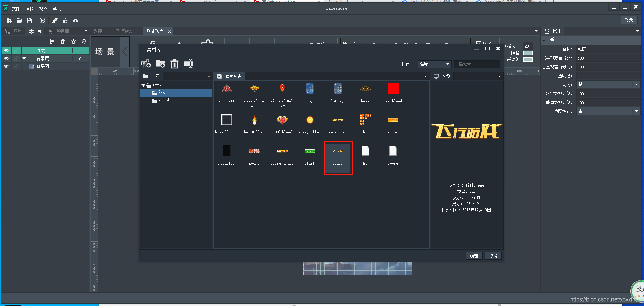644x306 pixels.
Task: Open the 排序 名称 dropdown
Action: (x=435, y=64)
